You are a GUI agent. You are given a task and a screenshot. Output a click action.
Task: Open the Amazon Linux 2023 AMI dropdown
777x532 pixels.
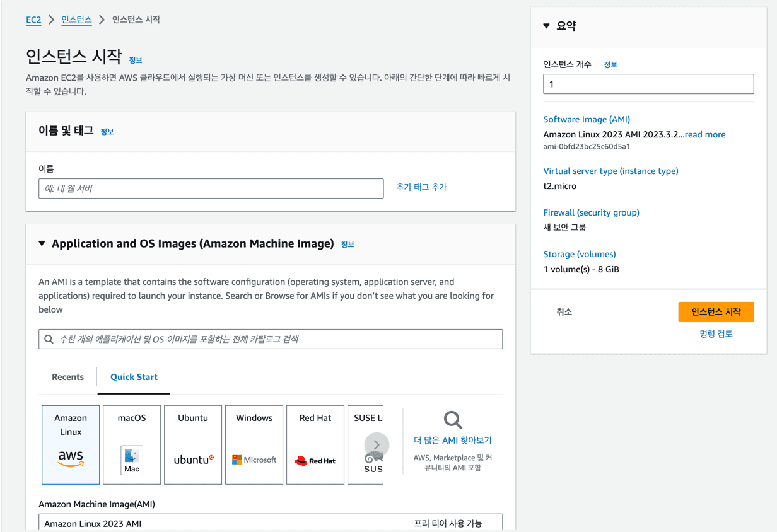(271, 523)
